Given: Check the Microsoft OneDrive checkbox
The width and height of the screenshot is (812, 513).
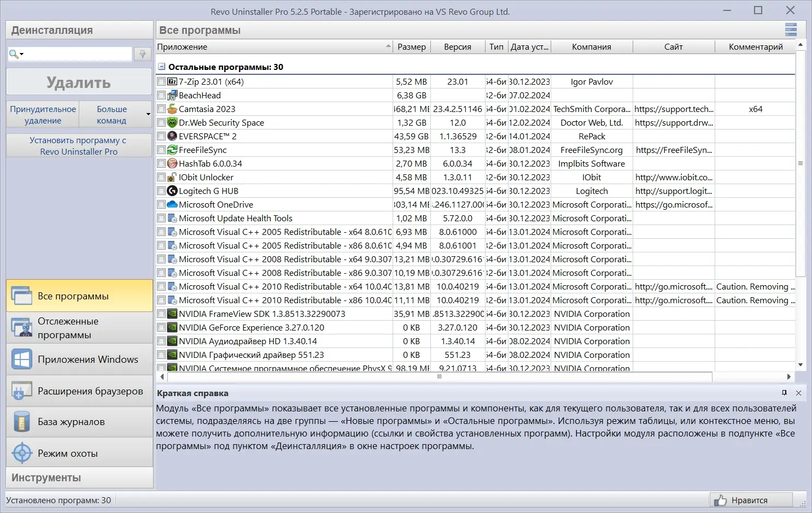Looking at the screenshot, I should [161, 204].
